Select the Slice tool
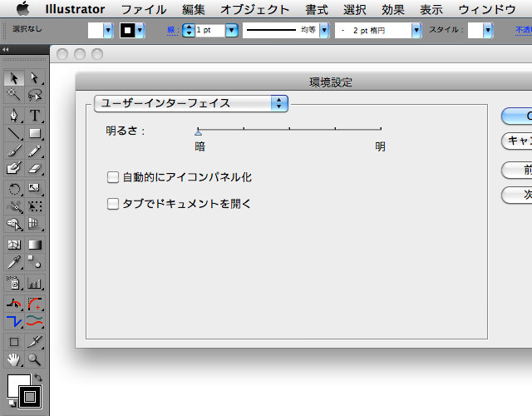The image size is (532, 416). (35, 342)
